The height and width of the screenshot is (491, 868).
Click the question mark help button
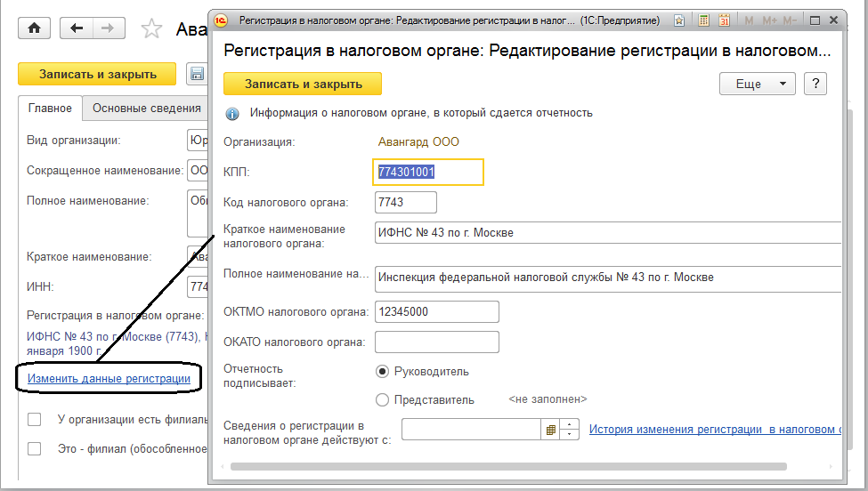tap(815, 84)
